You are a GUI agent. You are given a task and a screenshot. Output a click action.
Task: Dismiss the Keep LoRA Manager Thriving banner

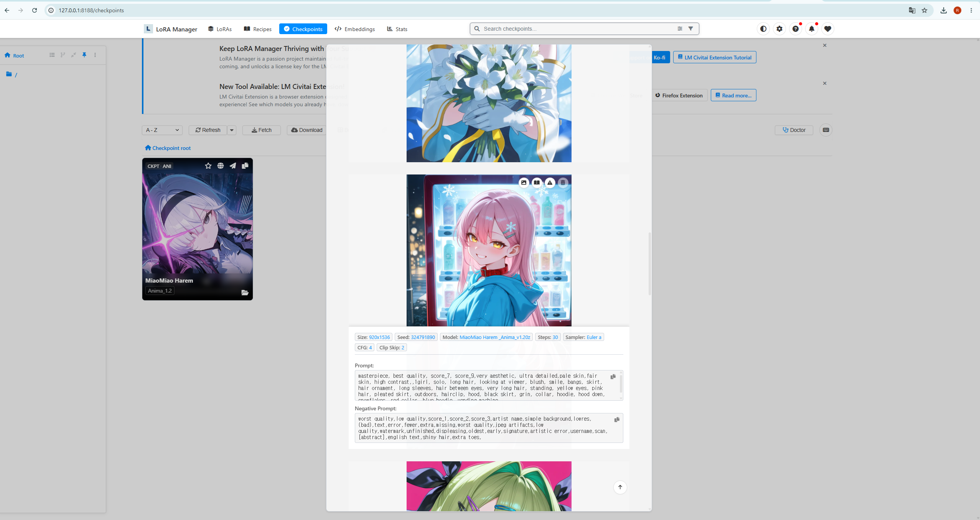[x=825, y=45]
